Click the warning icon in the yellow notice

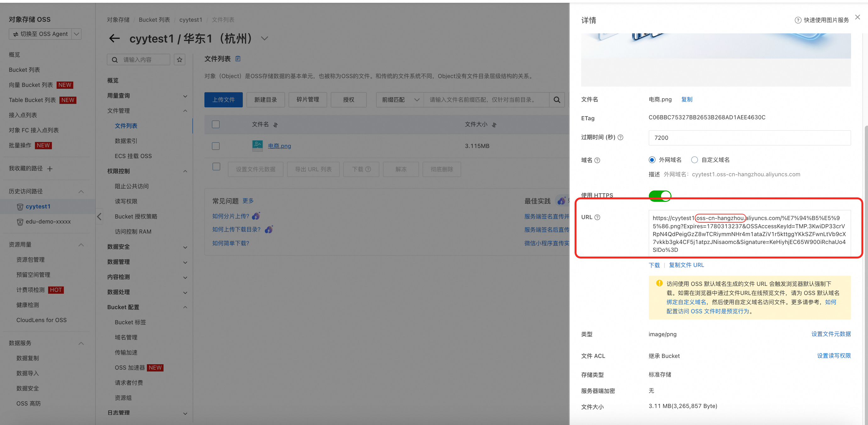point(659,283)
